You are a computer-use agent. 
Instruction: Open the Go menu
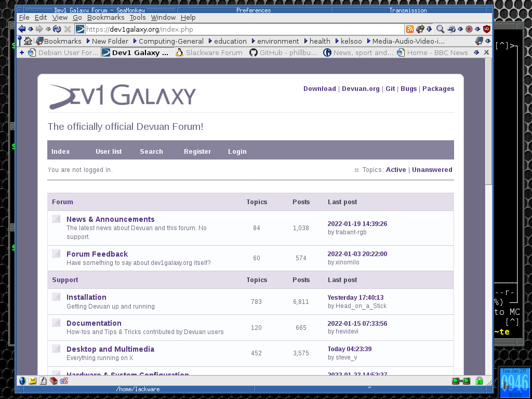(x=77, y=17)
